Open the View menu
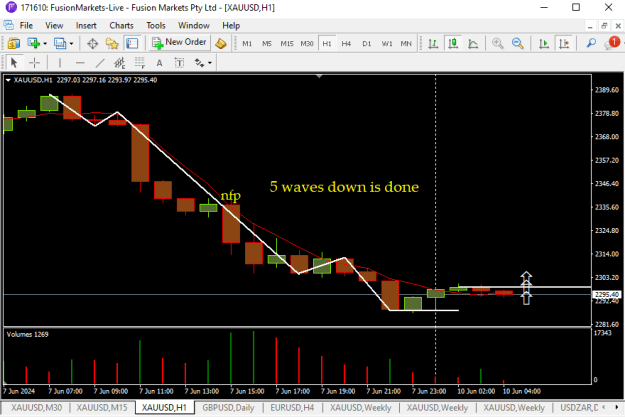Viewport: 625px width, 417px height. click(54, 26)
